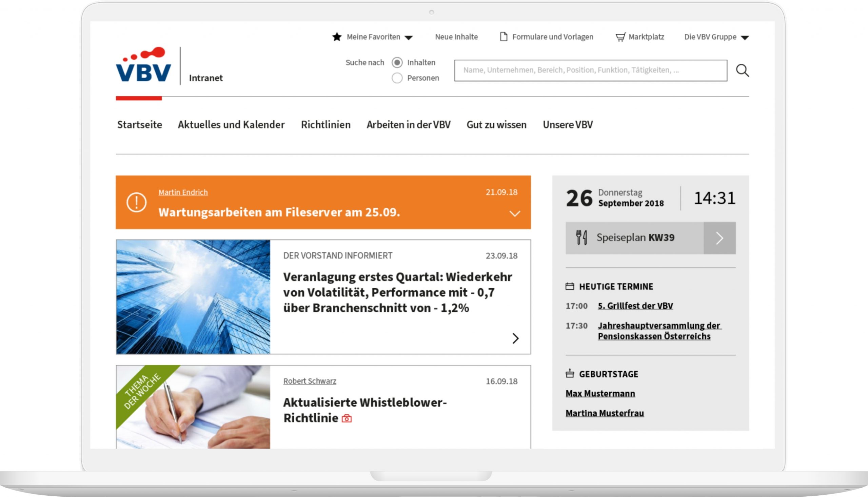This screenshot has width=868, height=497.
Task: Click the DER VORSTAND INFORMIERT category label
Action: pyautogui.click(x=338, y=256)
